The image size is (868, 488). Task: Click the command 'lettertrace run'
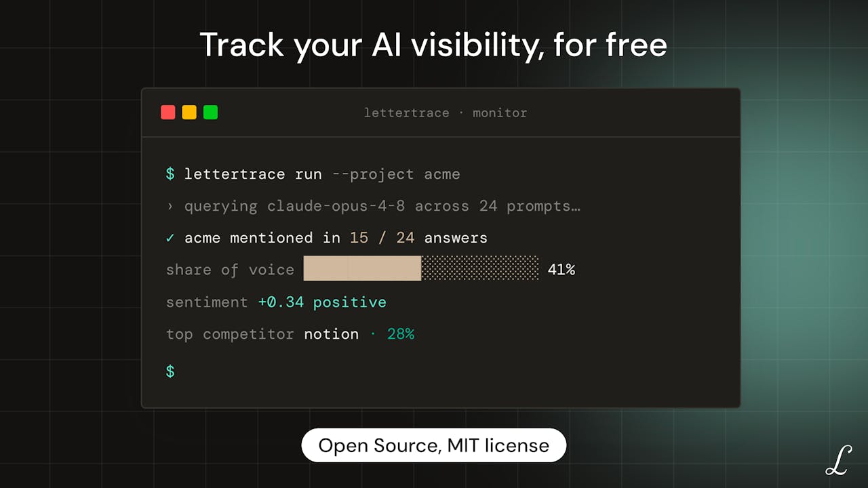coord(253,174)
